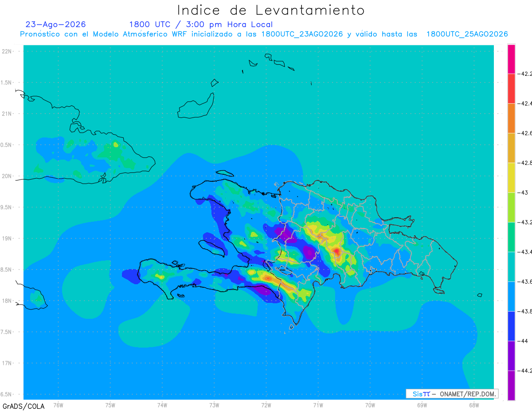This screenshot has width=532, height=411.
Task: Click the "75W" longitude label
Action: [x=110, y=405]
